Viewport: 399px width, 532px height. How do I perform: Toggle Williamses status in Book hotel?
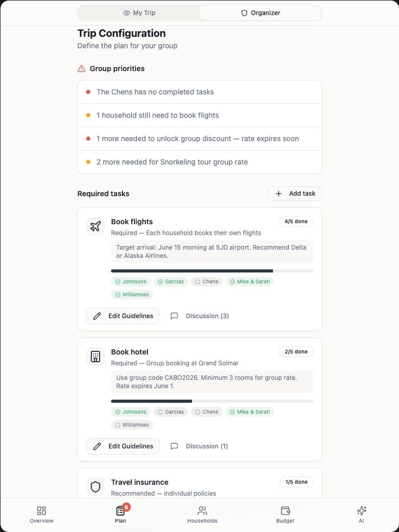tap(132, 425)
